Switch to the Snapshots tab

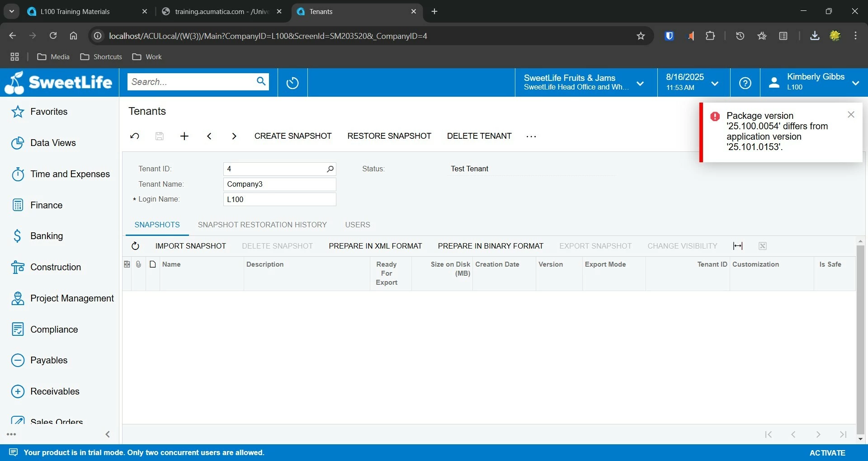157,225
